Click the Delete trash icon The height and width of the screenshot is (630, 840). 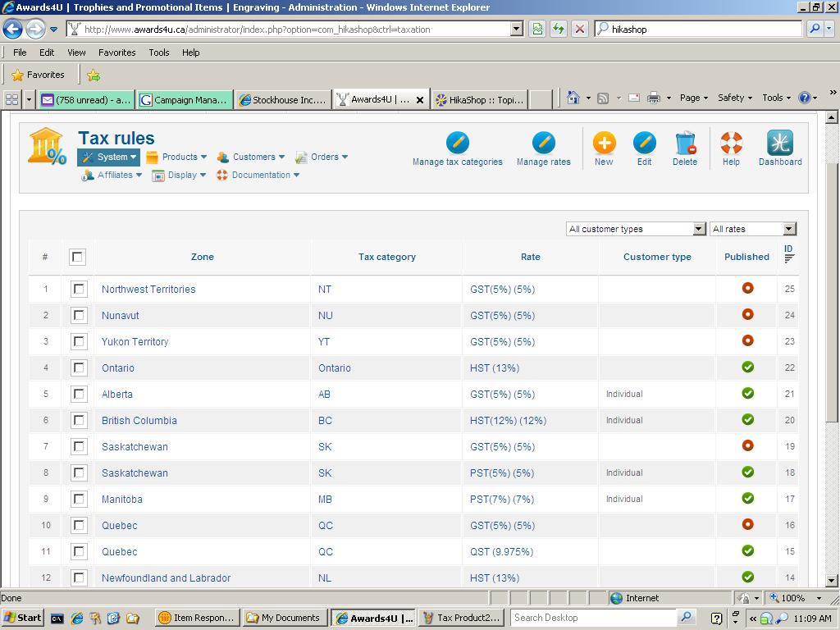[685, 144]
